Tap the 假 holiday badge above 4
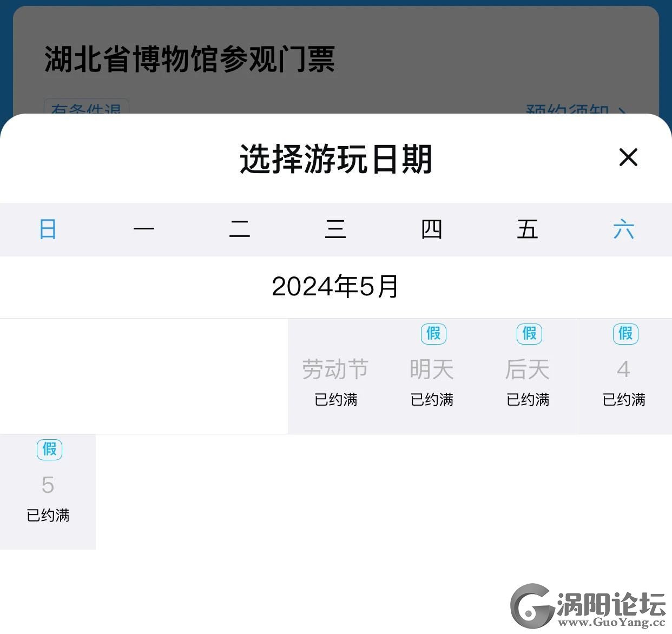Image resolution: width=672 pixels, height=634 pixels. point(626,334)
